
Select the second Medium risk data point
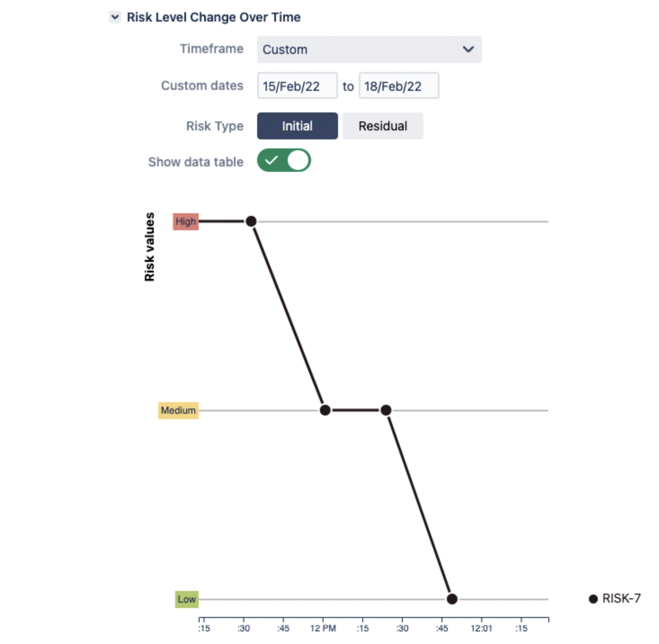386,410
